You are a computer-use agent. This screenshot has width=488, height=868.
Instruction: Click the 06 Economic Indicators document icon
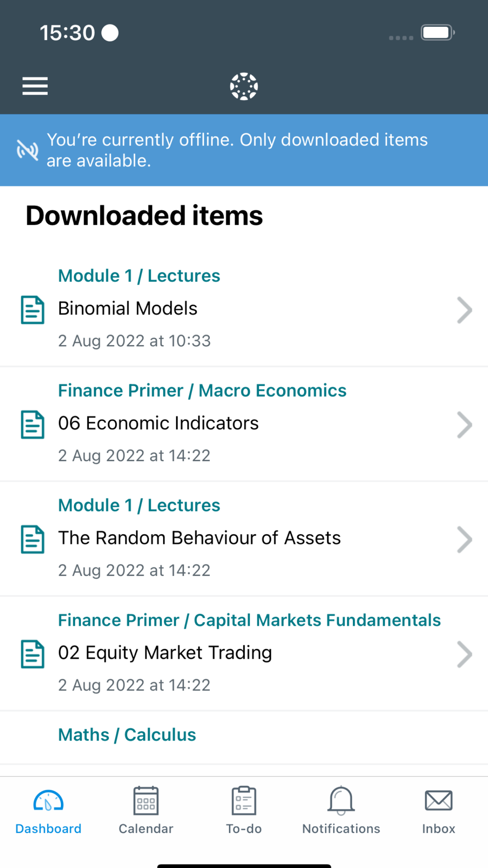33,425
